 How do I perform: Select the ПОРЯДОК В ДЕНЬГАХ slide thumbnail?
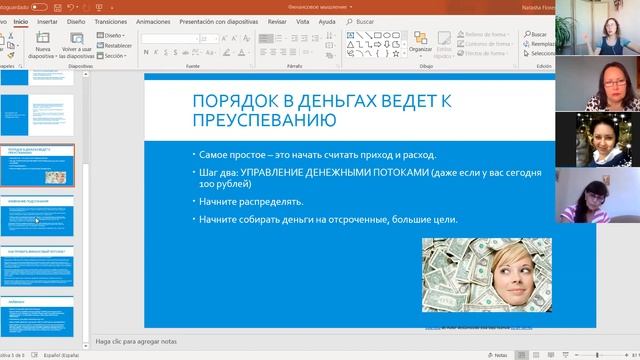(37, 165)
